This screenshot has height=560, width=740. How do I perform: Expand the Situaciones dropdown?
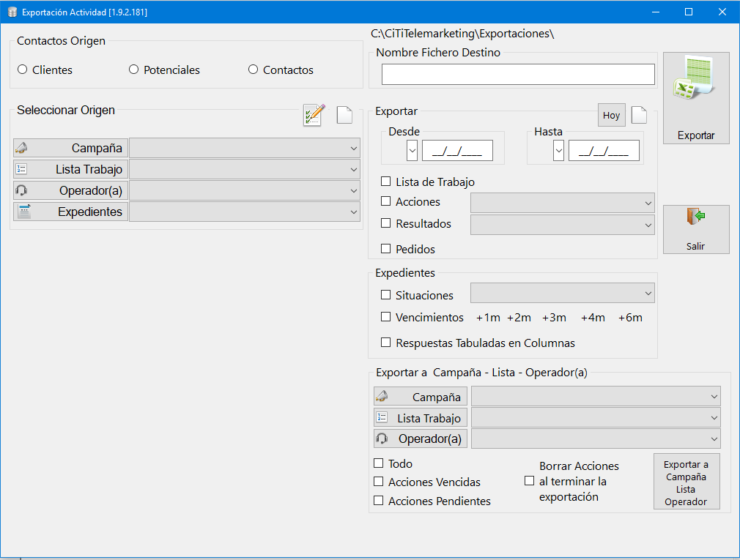pos(563,293)
